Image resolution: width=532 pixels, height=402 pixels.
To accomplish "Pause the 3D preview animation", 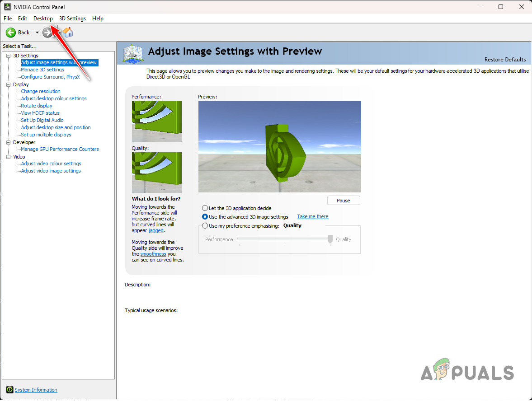I will (x=344, y=201).
